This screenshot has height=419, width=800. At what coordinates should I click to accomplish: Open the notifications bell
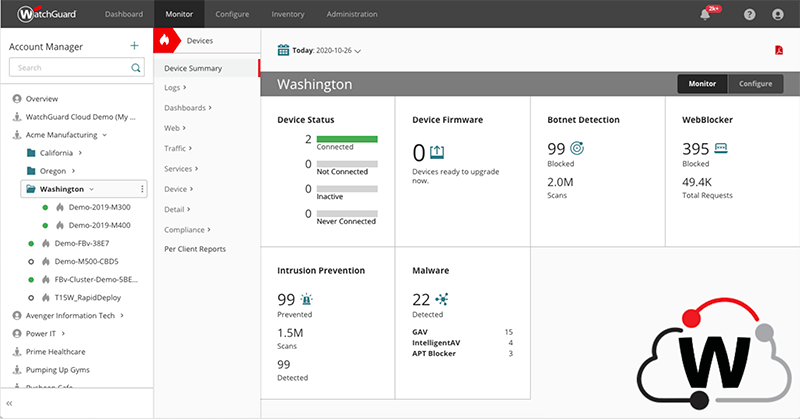tap(705, 14)
